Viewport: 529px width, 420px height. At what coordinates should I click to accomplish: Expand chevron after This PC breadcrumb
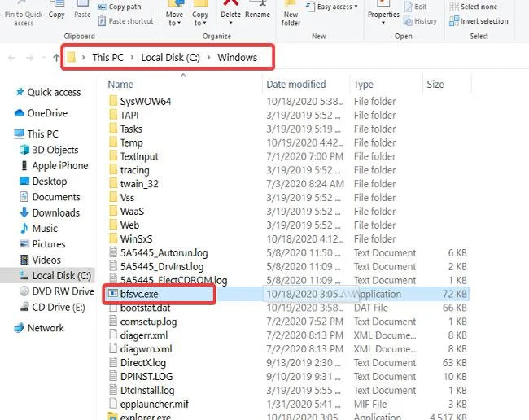tap(132, 57)
